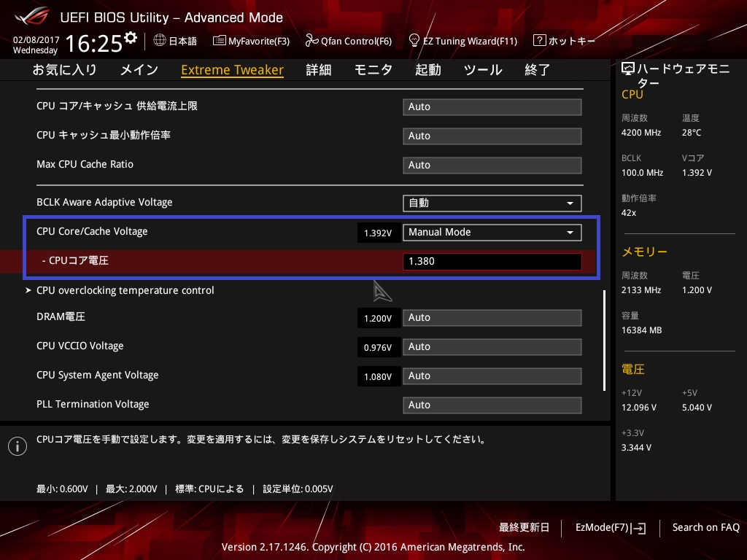Click the Version 2.17.1246 copyright text
Image resolution: width=747 pixels, height=560 pixels.
[373, 547]
